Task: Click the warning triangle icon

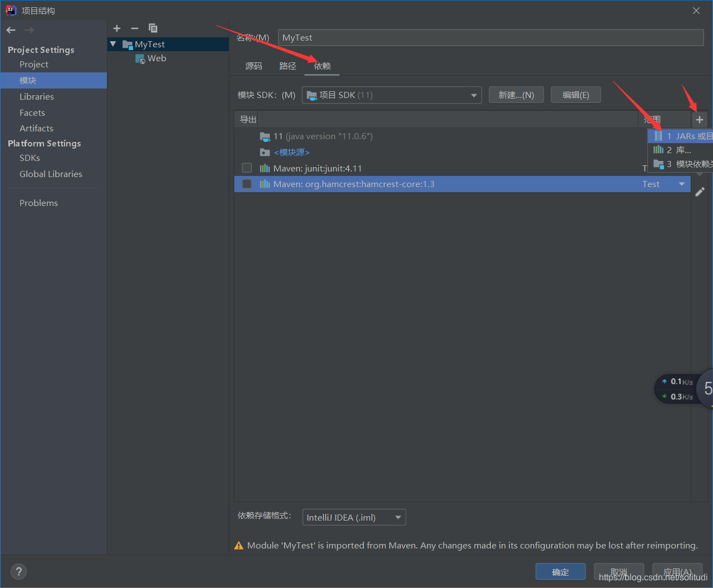Action: click(x=239, y=546)
